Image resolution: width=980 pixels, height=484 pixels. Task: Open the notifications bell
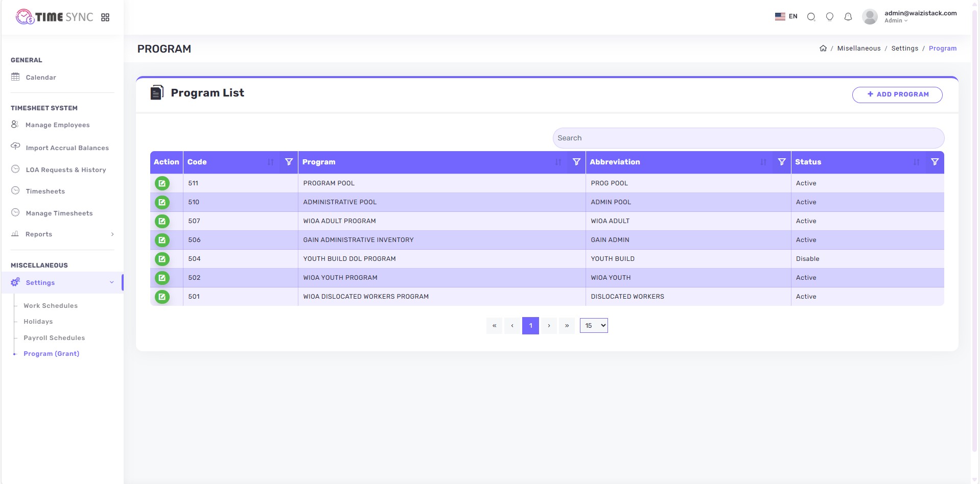(x=848, y=17)
